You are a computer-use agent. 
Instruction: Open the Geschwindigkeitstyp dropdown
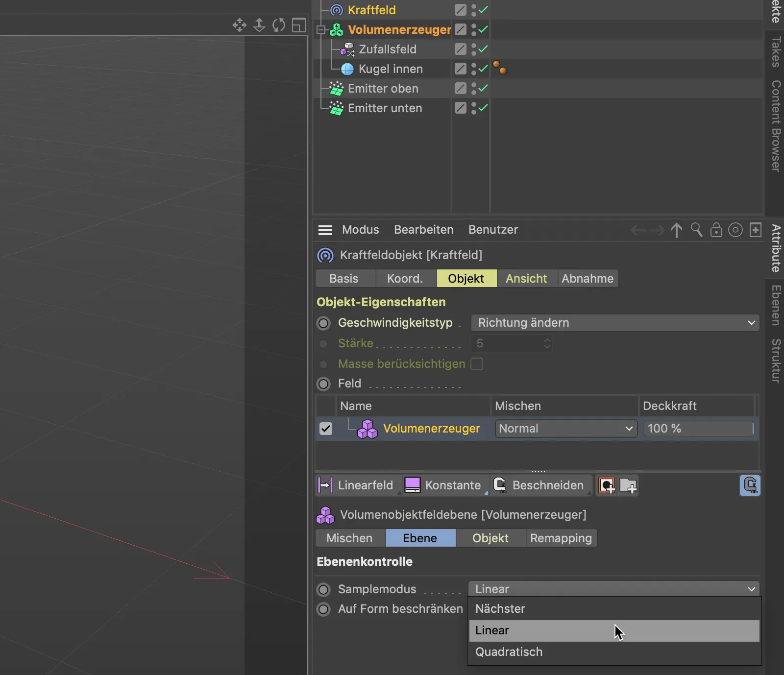615,323
